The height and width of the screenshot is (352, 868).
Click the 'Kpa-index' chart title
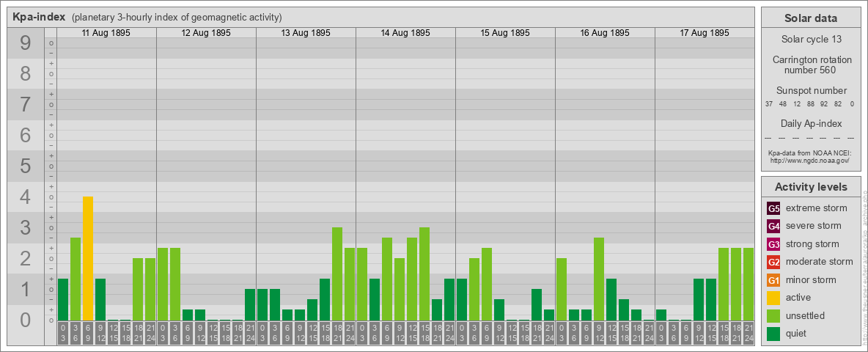[x=40, y=17]
